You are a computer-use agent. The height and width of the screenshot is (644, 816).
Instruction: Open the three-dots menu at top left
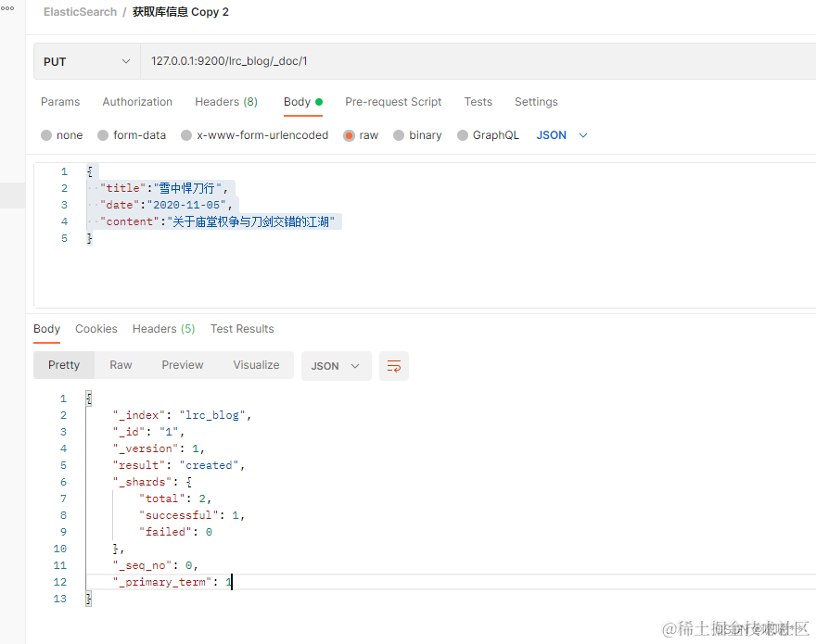[7, 7]
